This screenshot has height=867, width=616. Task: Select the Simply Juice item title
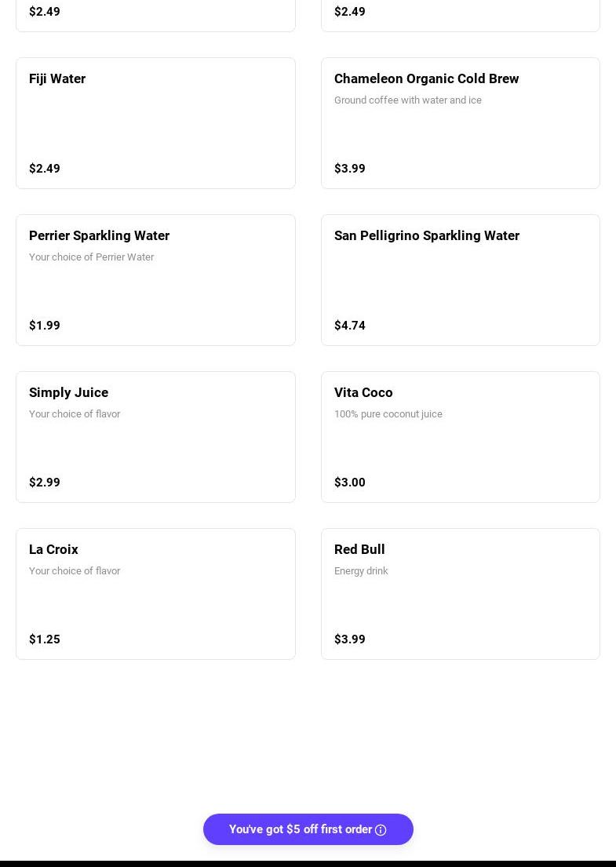(68, 392)
